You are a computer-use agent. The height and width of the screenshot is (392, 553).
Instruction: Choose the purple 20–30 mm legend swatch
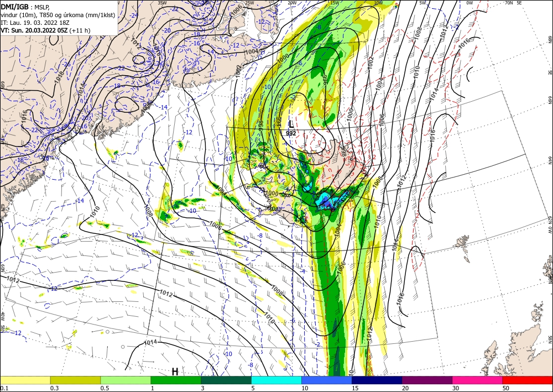point(427,380)
